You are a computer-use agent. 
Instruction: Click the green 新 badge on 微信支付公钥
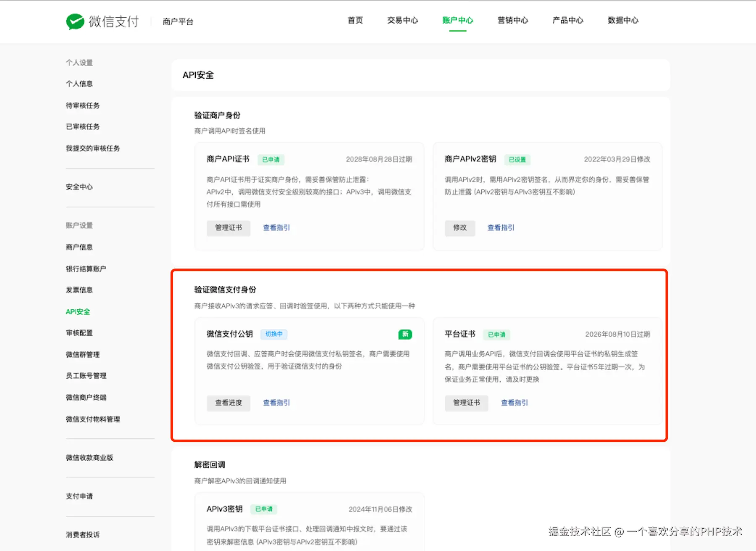405,334
